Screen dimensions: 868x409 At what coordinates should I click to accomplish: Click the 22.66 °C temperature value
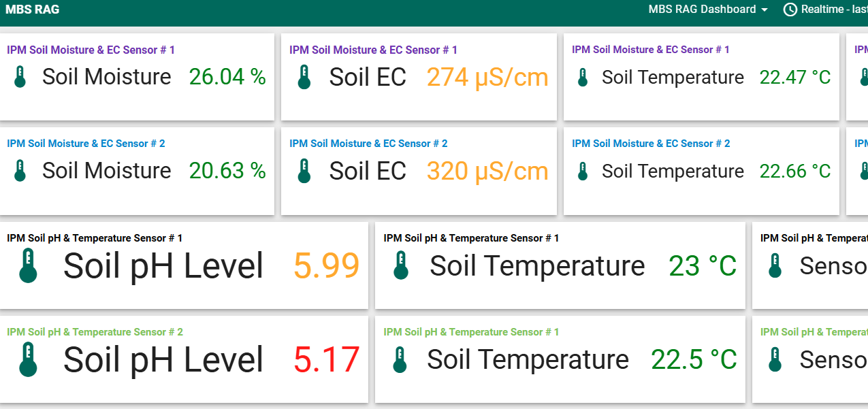[x=794, y=171]
